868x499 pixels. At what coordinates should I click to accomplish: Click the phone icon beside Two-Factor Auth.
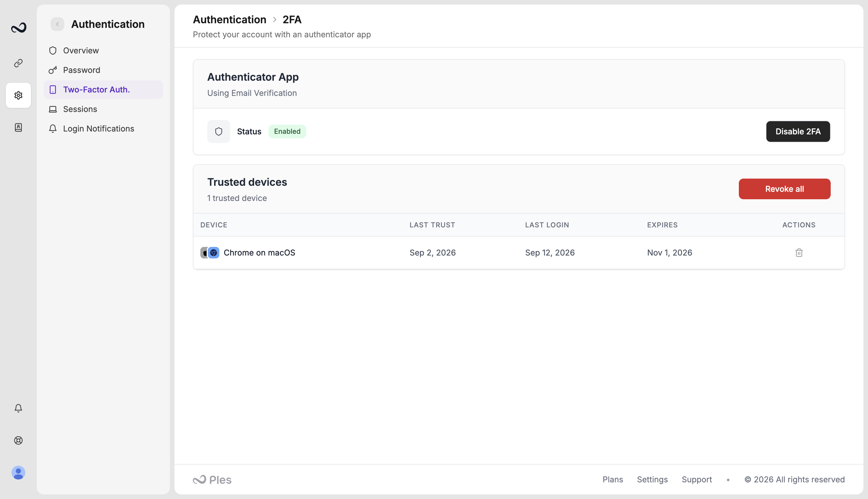coord(53,90)
